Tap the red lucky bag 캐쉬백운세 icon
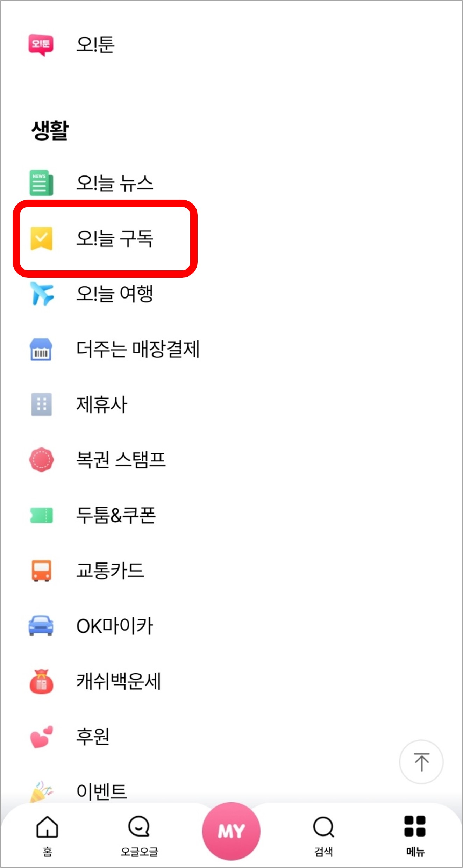Viewport: 463px width, 868px height. point(41,681)
